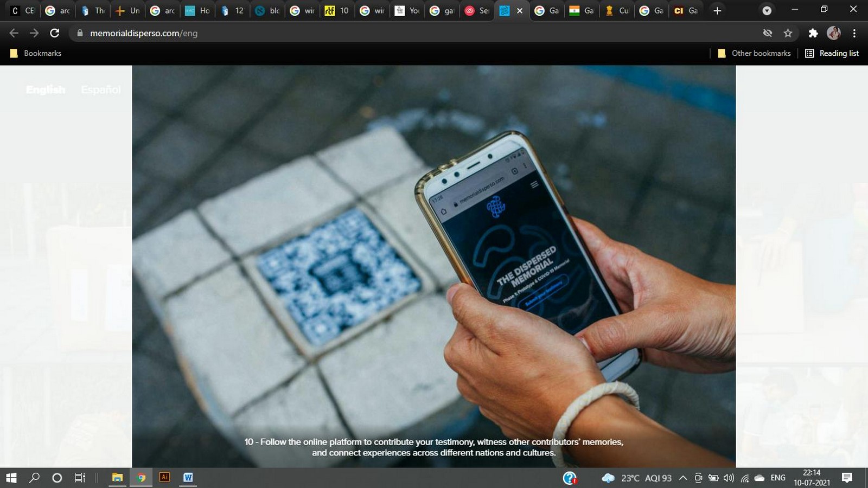868x488 pixels.
Task: Click the crossed-out eye icon in address bar
Action: pyautogui.click(x=767, y=33)
